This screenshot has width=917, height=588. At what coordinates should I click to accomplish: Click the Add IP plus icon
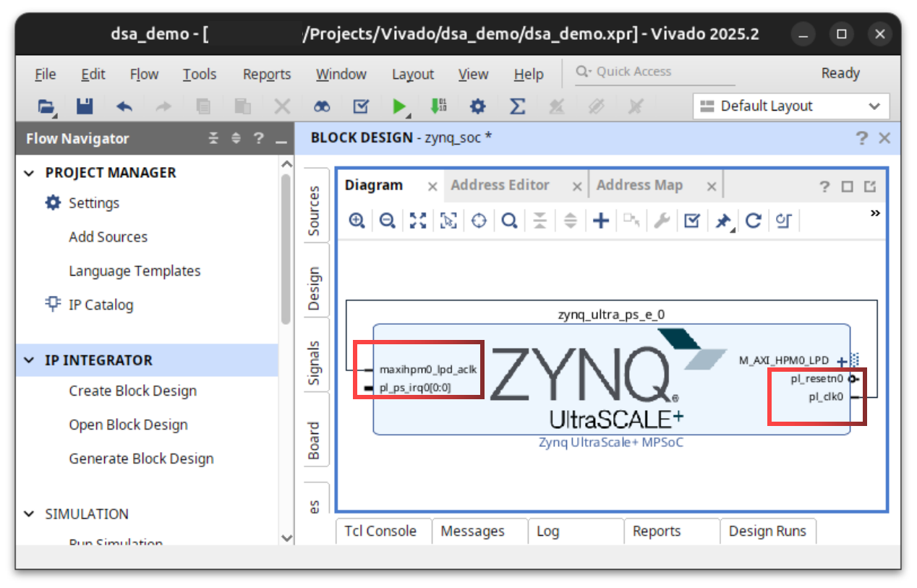(x=600, y=221)
